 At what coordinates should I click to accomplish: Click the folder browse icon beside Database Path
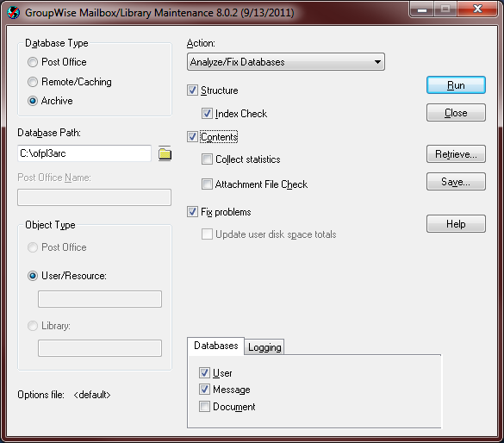point(165,153)
